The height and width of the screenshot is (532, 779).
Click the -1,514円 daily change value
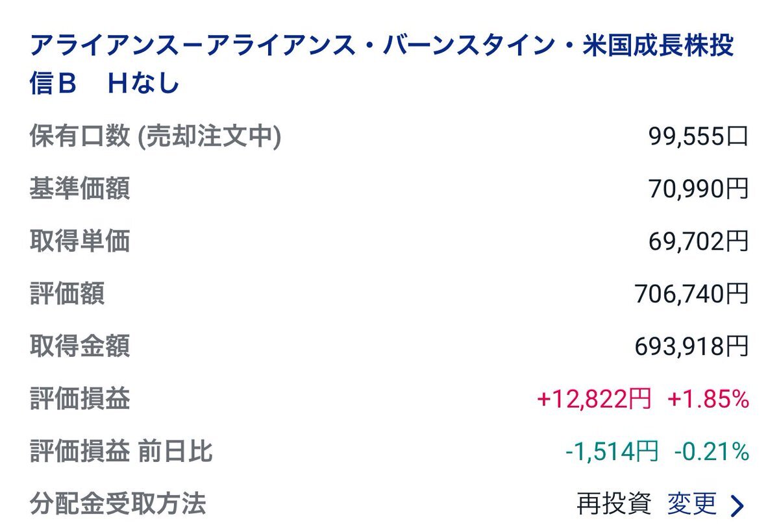point(612,452)
